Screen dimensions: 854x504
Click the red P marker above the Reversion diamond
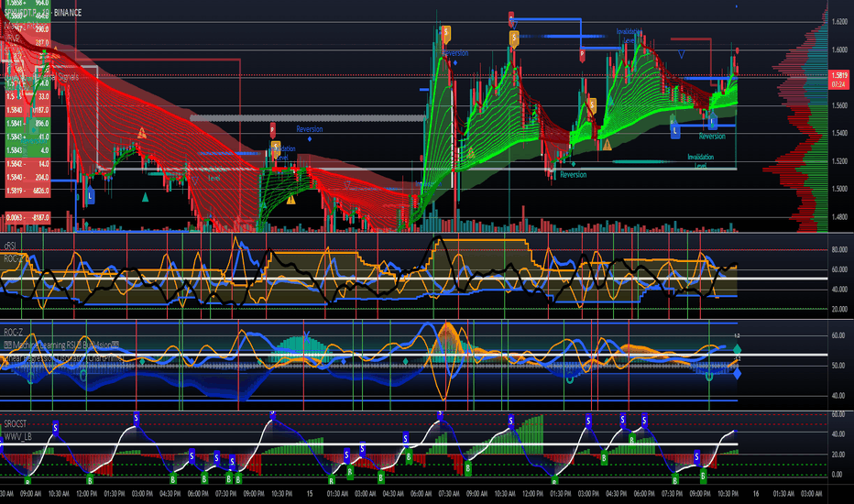[272, 130]
